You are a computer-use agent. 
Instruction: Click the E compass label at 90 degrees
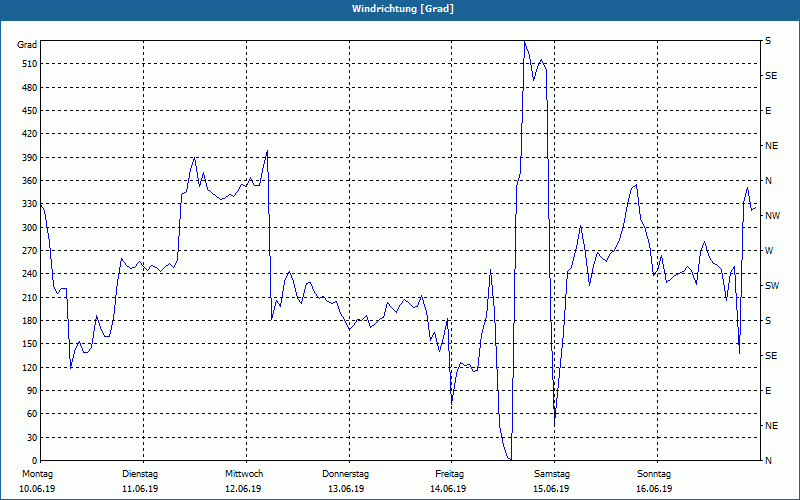click(x=768, y=391)
